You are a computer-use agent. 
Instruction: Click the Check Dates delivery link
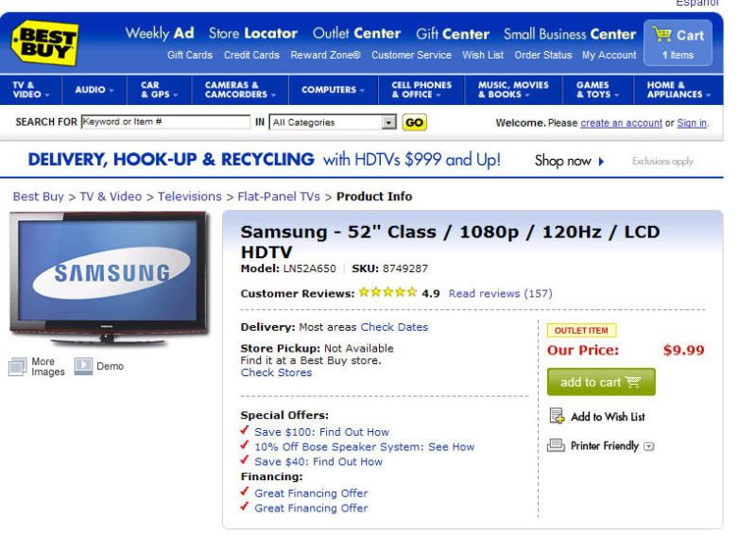[394, 327]
